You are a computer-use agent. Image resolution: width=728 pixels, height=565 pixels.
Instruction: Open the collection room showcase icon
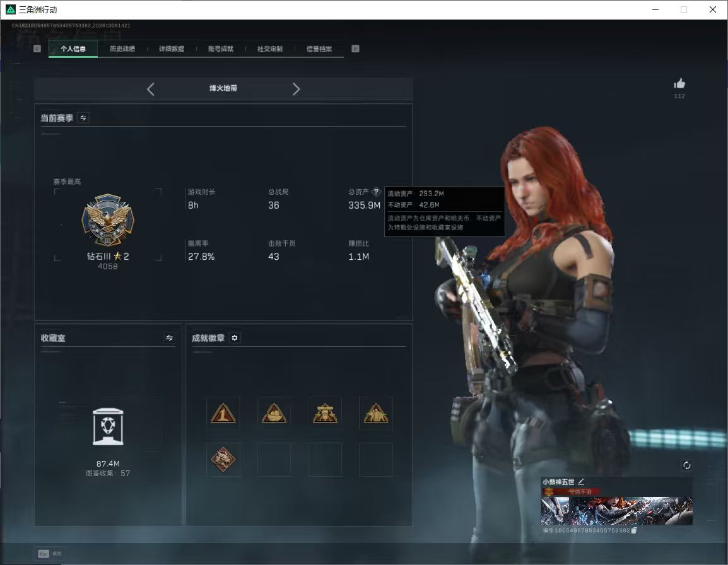click(x=108, y=427)
